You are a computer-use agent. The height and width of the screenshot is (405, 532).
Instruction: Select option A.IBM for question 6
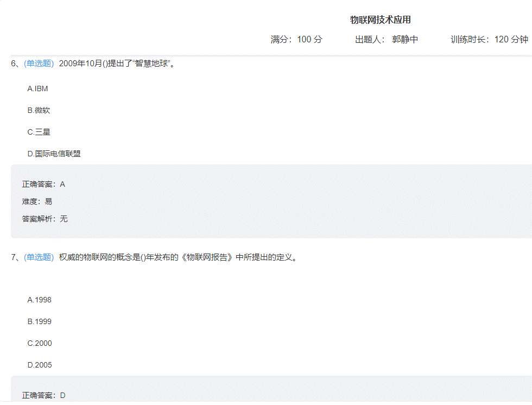tap(37, 88)
